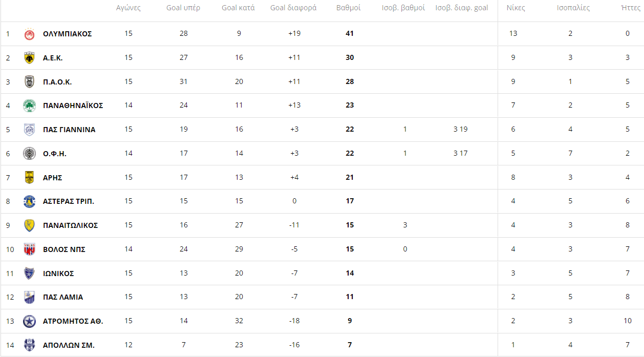Click the Ισοπαλίες column header
The width and height of the screenshot is (644, 357).
tap(573, 8)
